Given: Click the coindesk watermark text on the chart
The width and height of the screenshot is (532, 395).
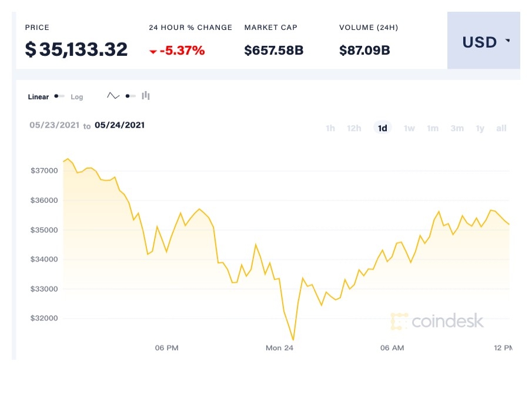Looking at the screenshot, I should click(x=448, y=322).
